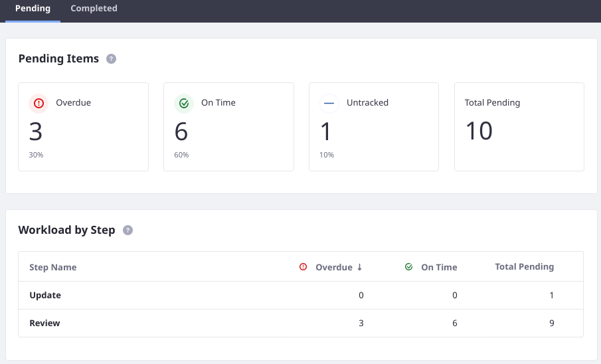Click the green On Time check icon in card
The width and height of the screenshot is (601, 364).
click(x=184, y=103)
